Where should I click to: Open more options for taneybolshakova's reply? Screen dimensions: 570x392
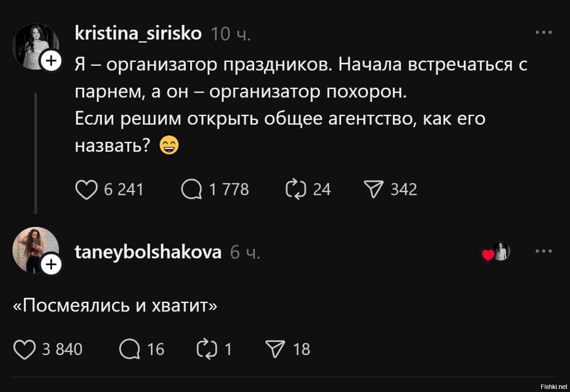pyautogui.click(x=544, y=251)
